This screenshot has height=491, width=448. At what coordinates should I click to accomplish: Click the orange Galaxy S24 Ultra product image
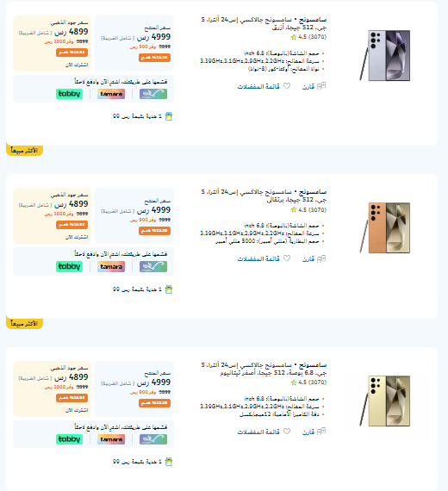tap(385, 227)
